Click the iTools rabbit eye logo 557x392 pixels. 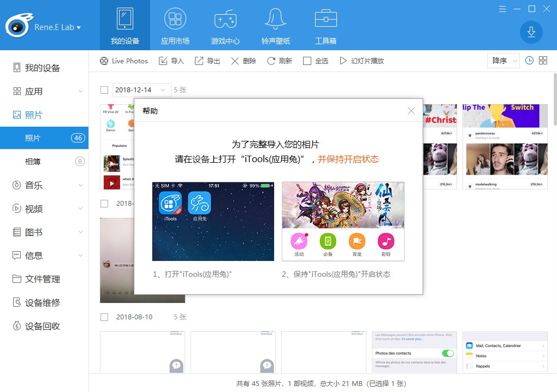pyautogui.click(x=19, y=26)
